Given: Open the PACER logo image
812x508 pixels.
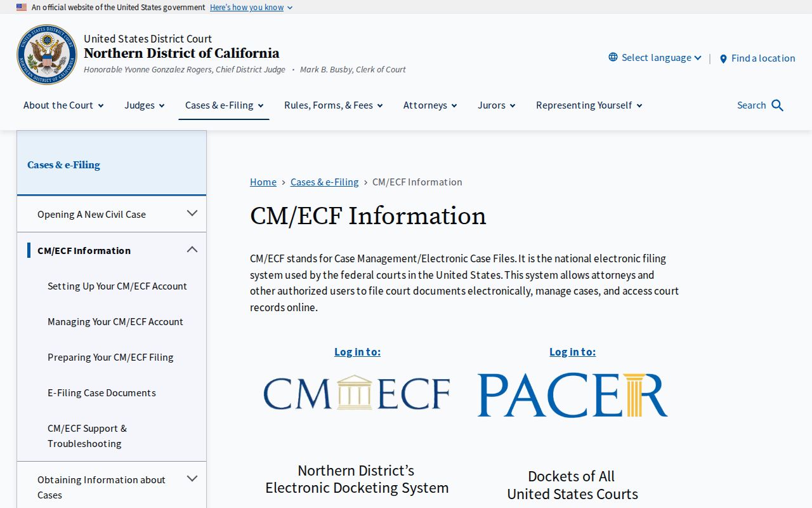Looking at the screenshot, I should 573,395.
